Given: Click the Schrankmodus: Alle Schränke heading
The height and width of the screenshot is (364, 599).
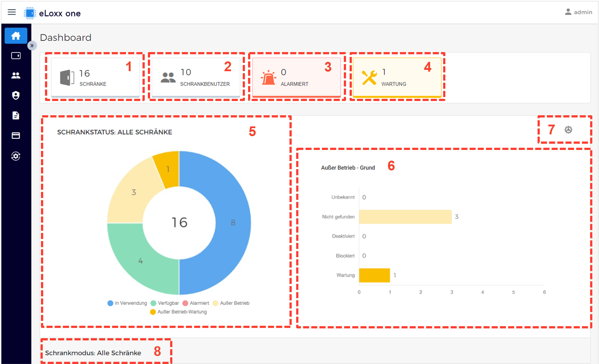Looking at the screenshot, I should (93, 353).
